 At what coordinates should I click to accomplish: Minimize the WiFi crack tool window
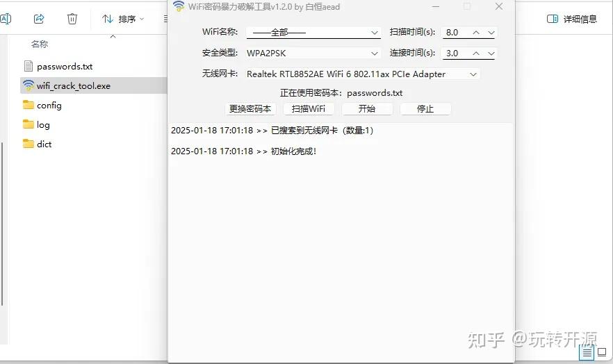[436, 6]
